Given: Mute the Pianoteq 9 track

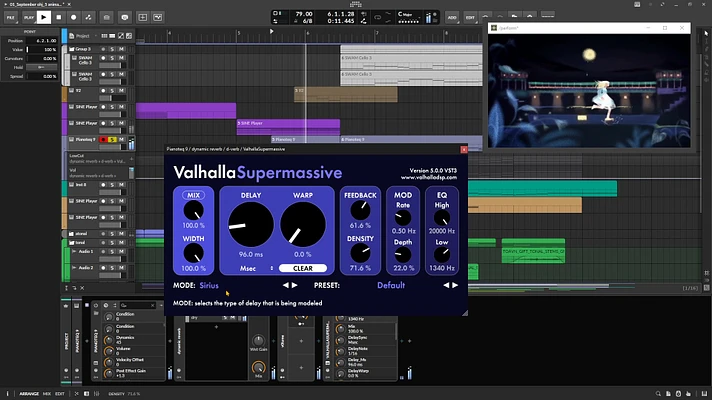Looking at the screenshot, I should (x=121, y=139).
